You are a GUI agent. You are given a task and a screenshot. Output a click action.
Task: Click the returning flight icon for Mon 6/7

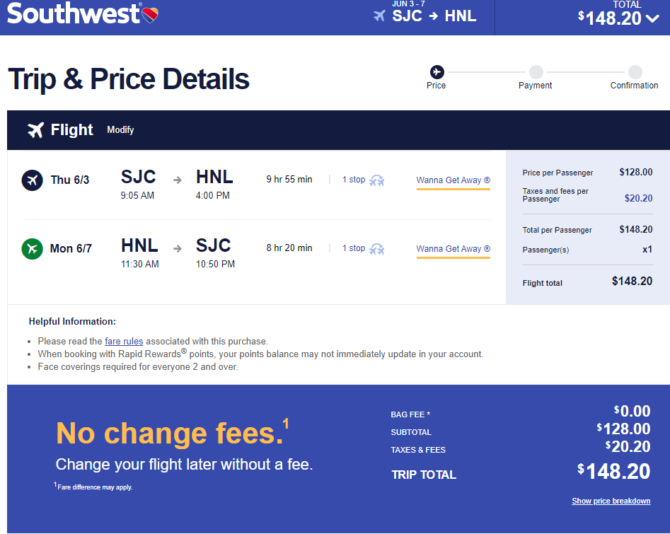32,249
